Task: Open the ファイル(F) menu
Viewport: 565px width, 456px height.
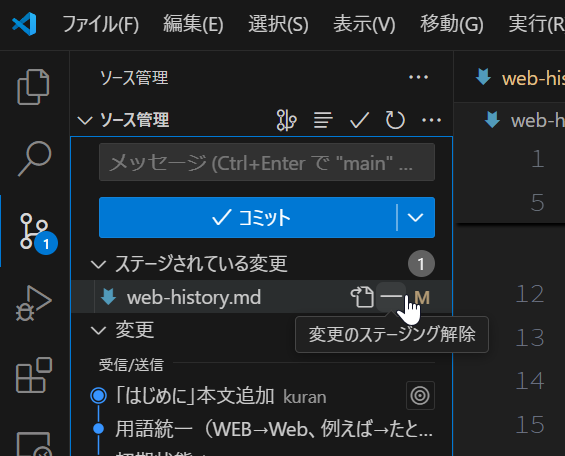Action: point(101,24)
